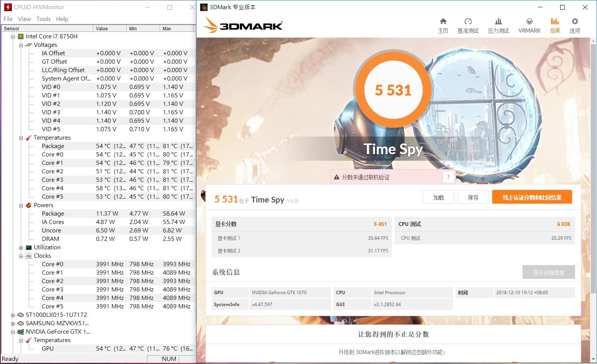Click the HWMonitor title bar app icon
Screen dimensions: 597x364
[x=8, y=7]
